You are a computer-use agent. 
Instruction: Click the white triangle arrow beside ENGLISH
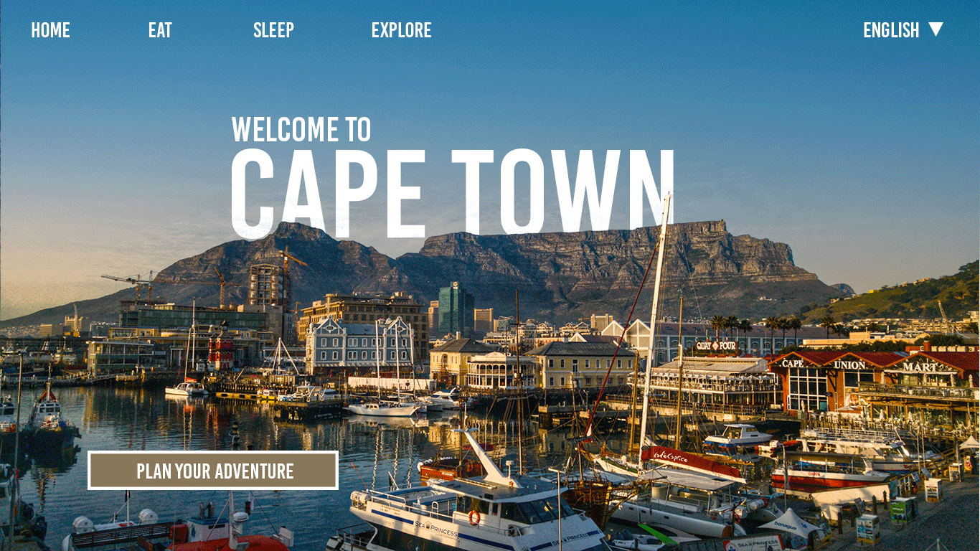[936, 29]
